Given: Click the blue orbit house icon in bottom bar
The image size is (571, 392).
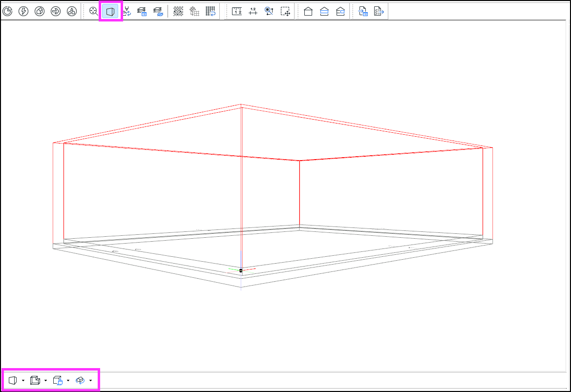Looking at the screenshot, I should coord(80,380).
